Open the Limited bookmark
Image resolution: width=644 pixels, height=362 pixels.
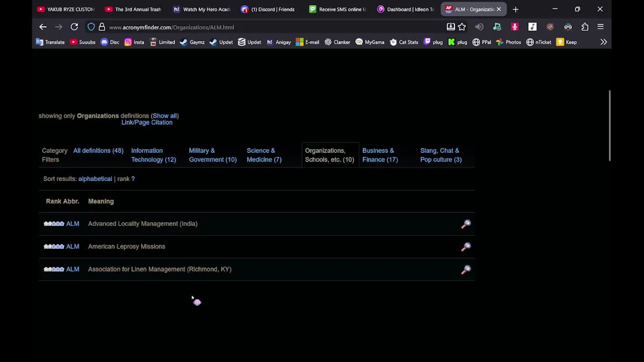(x=163, y=42)
